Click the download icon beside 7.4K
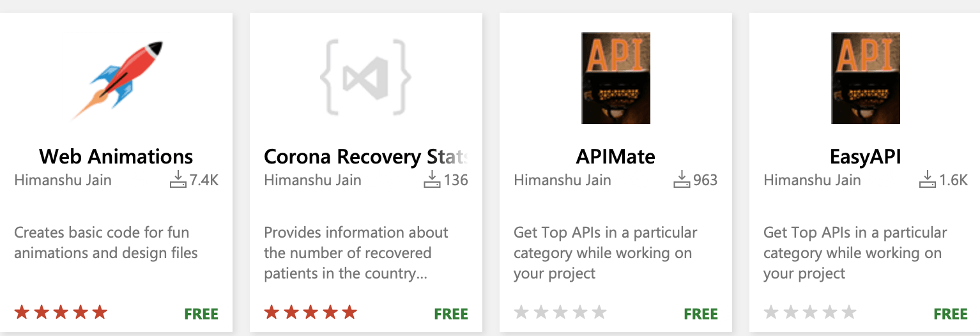The width and height of the screenshot is (980, 336). [178, 179]
